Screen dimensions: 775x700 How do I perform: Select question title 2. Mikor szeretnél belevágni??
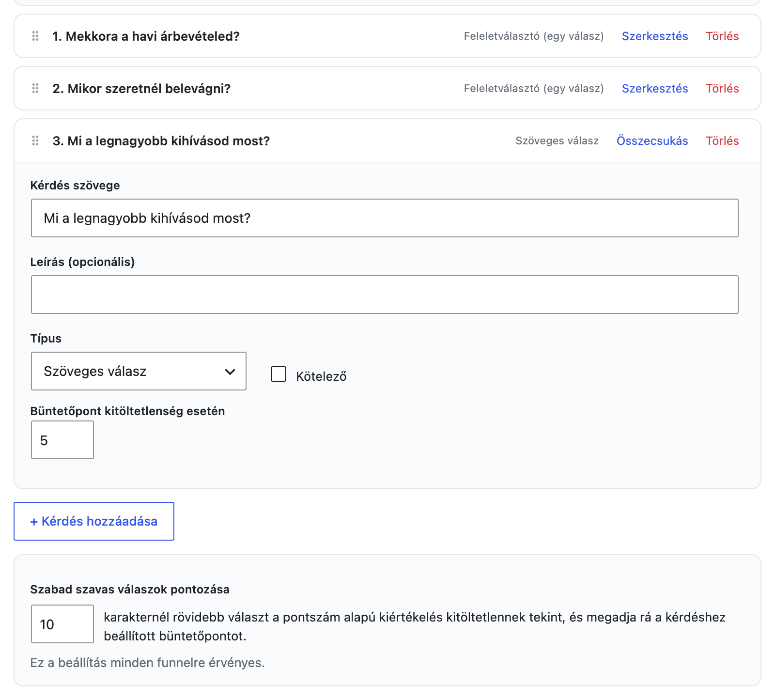tap(141, 89)
